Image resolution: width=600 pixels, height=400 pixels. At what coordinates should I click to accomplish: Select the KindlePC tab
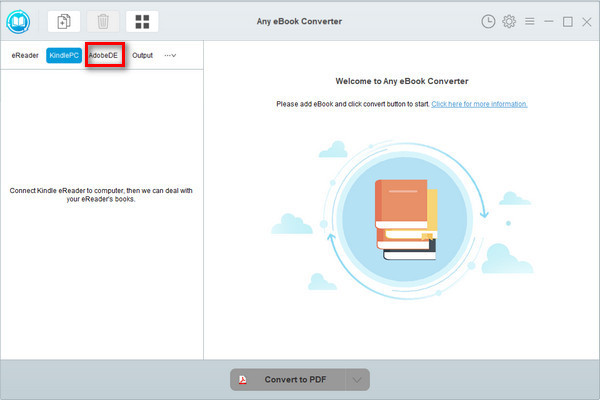tap(64, 56)
